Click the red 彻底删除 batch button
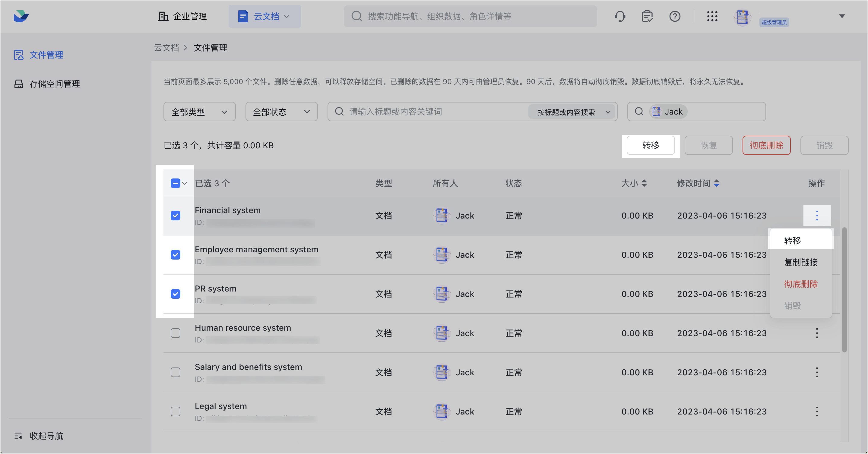This screenshot has width=868, height=454. pyautogui.click(x=766, y=145)
